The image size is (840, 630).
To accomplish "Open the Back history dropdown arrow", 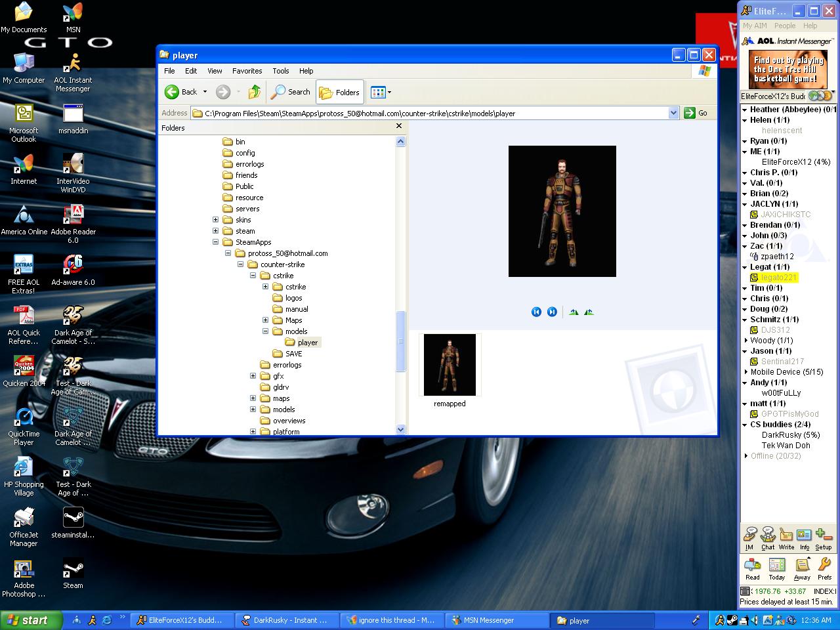I will [205, 92].
